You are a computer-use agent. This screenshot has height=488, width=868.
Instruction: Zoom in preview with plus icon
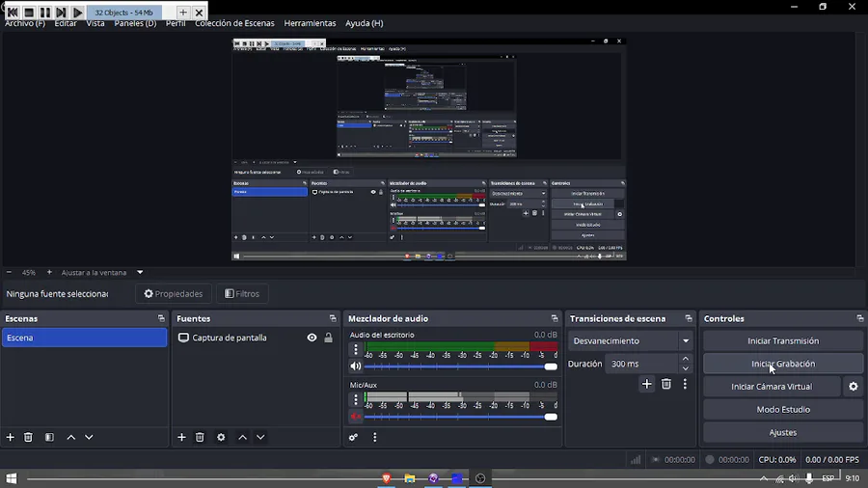(49, 272)
